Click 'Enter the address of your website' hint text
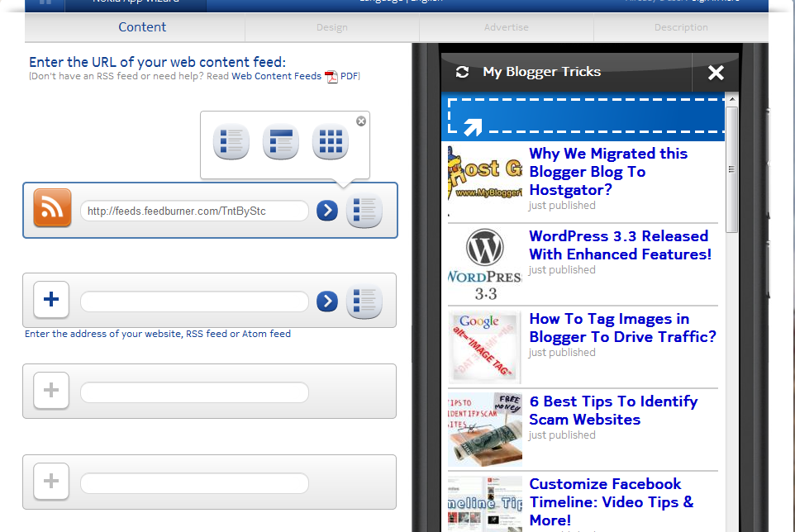The width and height of the screenshot is (795, 532). tap(158, 334)
